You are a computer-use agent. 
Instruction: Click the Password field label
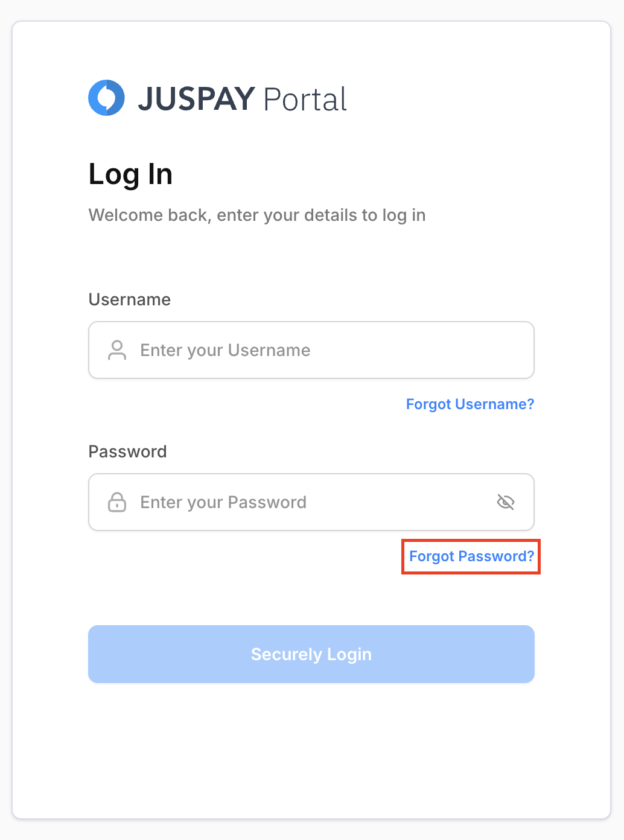click(127, 452)
